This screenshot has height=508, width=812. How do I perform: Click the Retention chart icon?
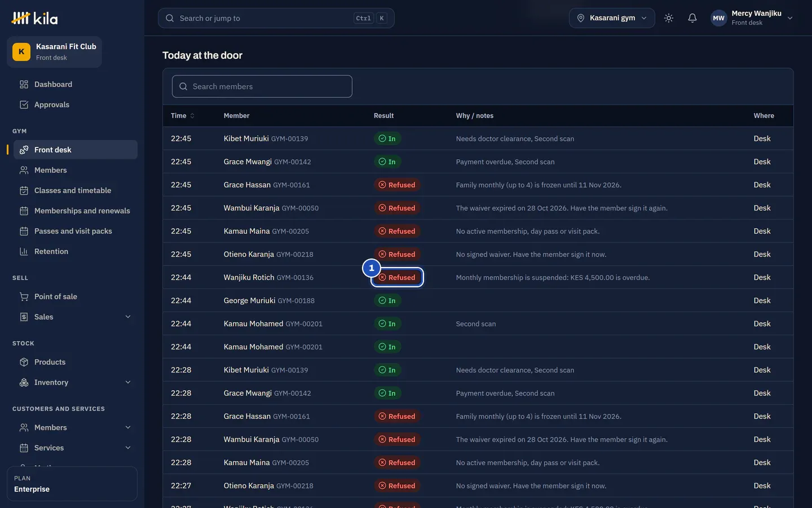(x=24, y=252)
